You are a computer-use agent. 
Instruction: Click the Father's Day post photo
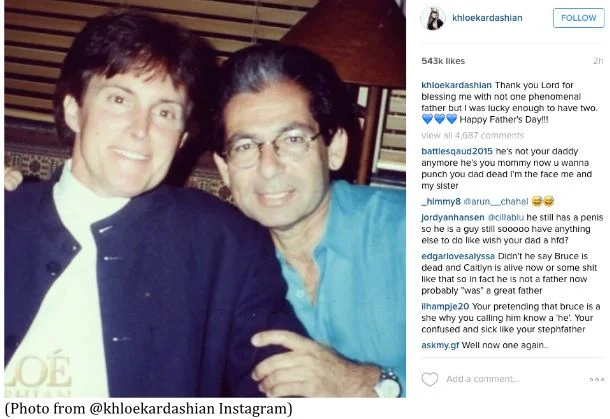pyautogui.click(x=205, y=198)
